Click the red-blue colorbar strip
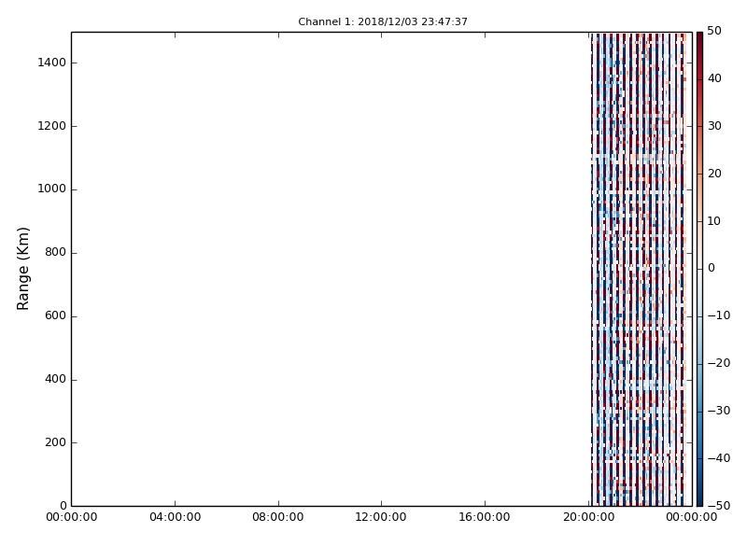747x560 pixels. pos(699,269)
